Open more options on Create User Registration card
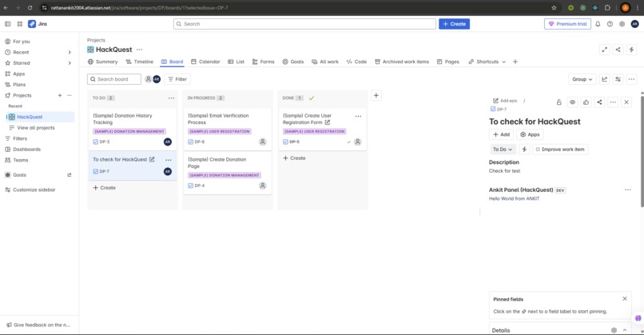 (358, 116)
